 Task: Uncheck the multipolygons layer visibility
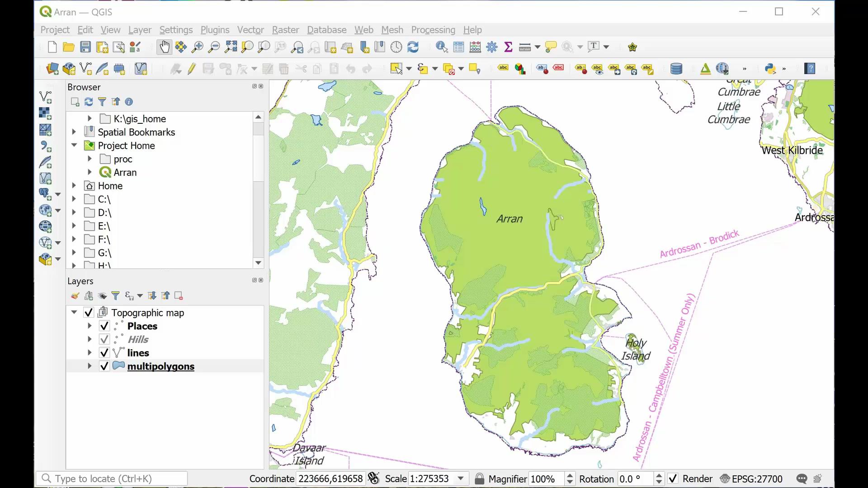pyautogui.click(x=104, y=366)
